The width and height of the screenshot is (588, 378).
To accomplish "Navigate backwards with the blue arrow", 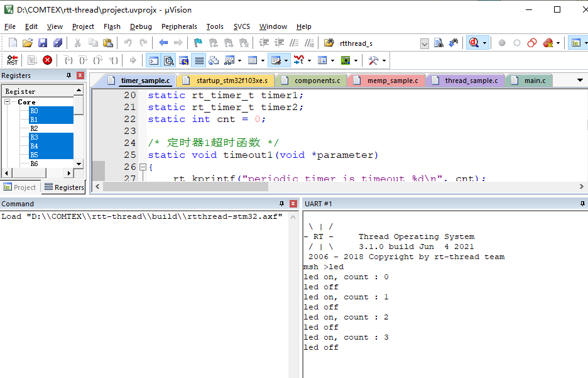I will tap(163, 43).
